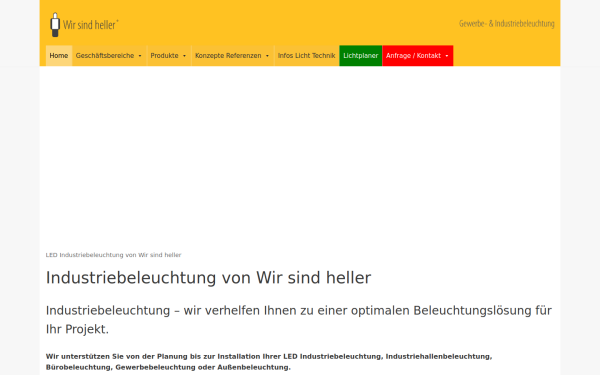Click the Industriebeleuchtung von Wir sind heller heading
The width and height of the screenshot is (600, 375).
coord(209,278)
